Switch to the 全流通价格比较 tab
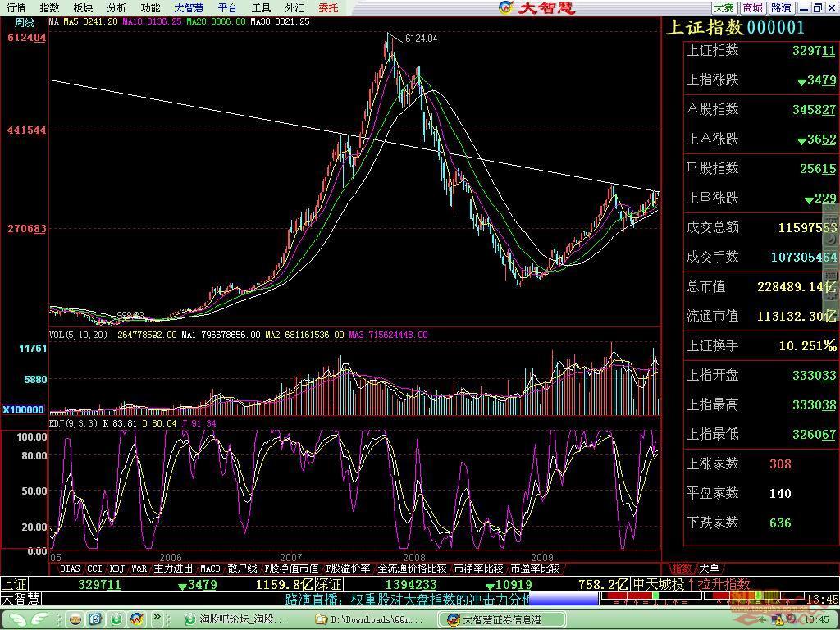The height and width of the screenshot is (630, 840). (412, 568)
